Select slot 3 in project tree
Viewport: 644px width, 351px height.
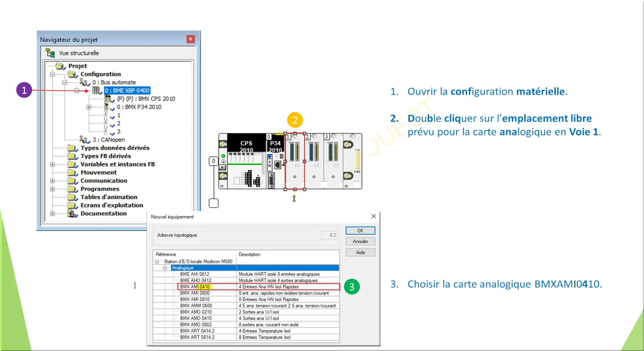click(x=119, y=132)
